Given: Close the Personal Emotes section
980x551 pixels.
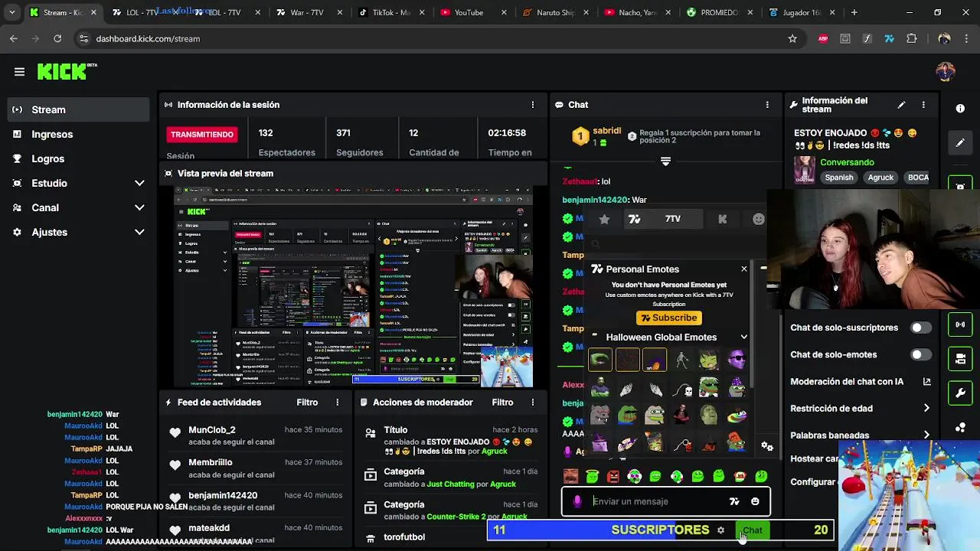Looking at the screenshot, I should 743,269.
